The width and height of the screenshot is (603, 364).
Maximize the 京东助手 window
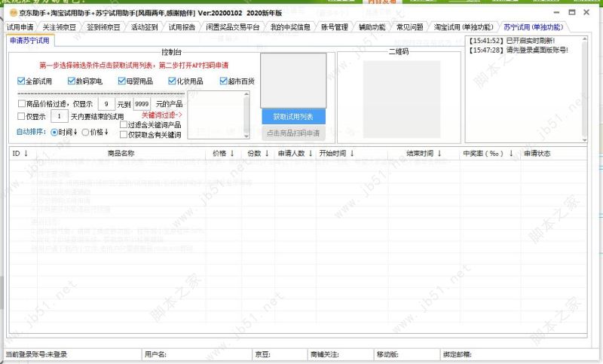pos(572,12)
